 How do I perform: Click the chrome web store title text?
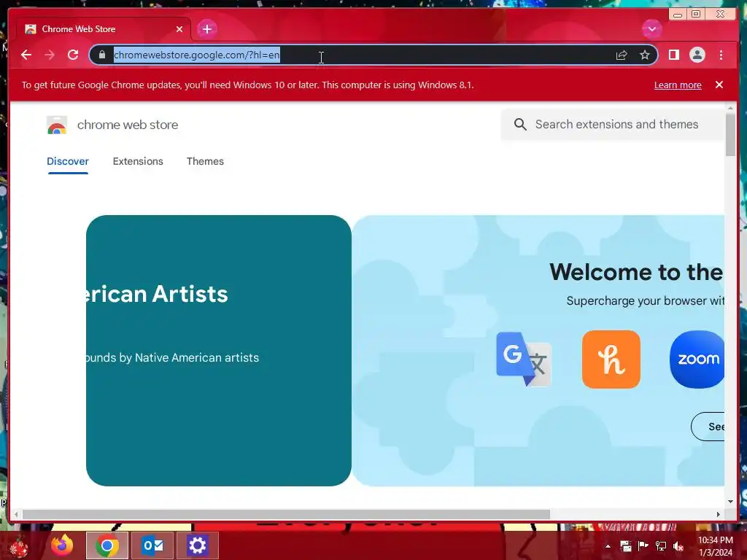tap(128, 125)
